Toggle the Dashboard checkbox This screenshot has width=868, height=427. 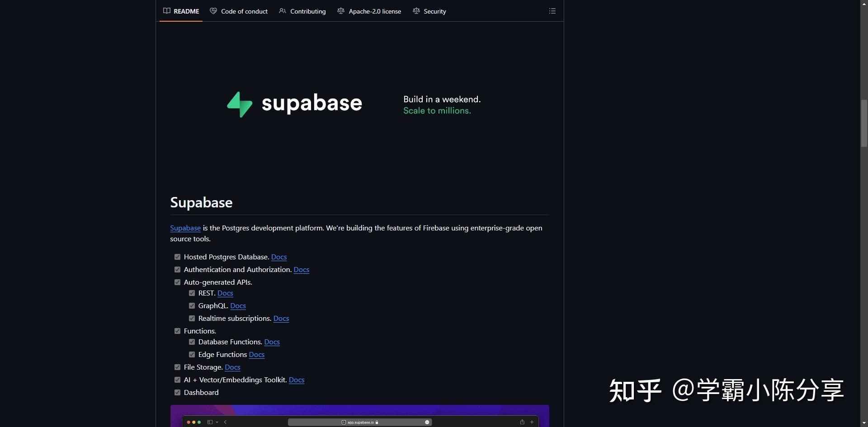[177, 392]
